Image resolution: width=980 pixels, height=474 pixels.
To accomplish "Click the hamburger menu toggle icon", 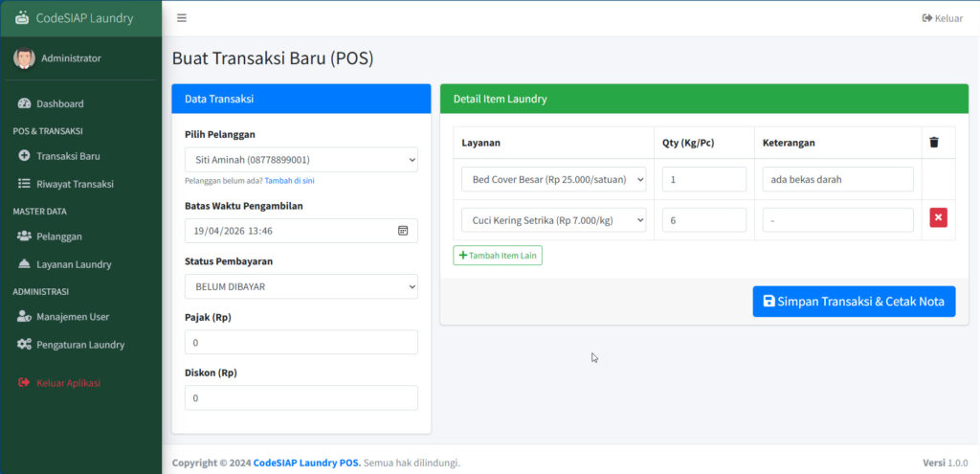I will pos(182,18).
